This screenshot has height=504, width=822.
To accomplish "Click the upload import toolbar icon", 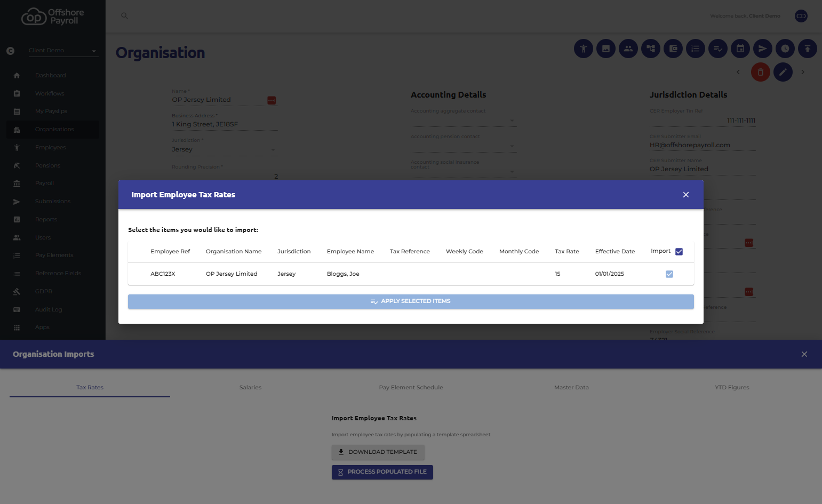I will click(x=808, y=49).
